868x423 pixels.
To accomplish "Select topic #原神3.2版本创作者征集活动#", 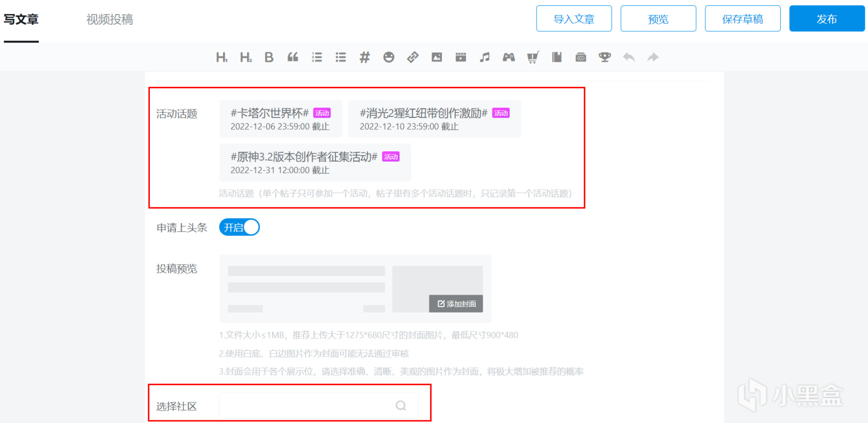I will pyautogui.click(x=315, y=163).
